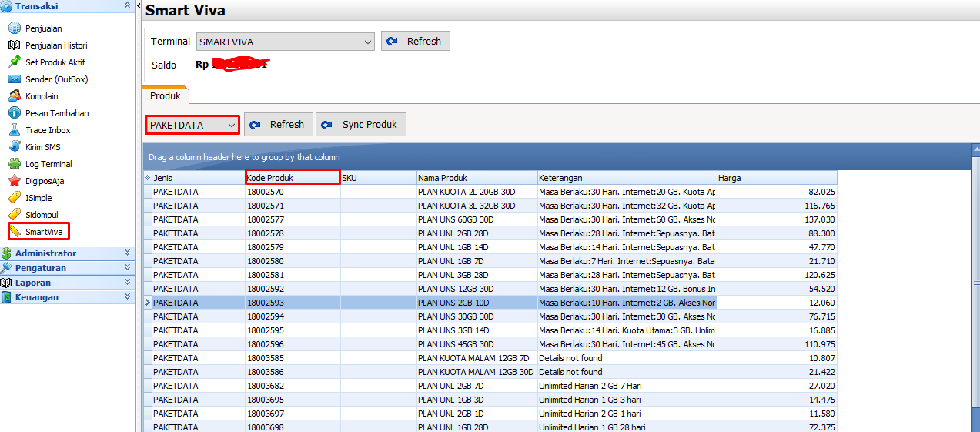Screen dimensions: 980x432
Task: Click the Administrator dollar icon
Action: click(x=7, y=253)
